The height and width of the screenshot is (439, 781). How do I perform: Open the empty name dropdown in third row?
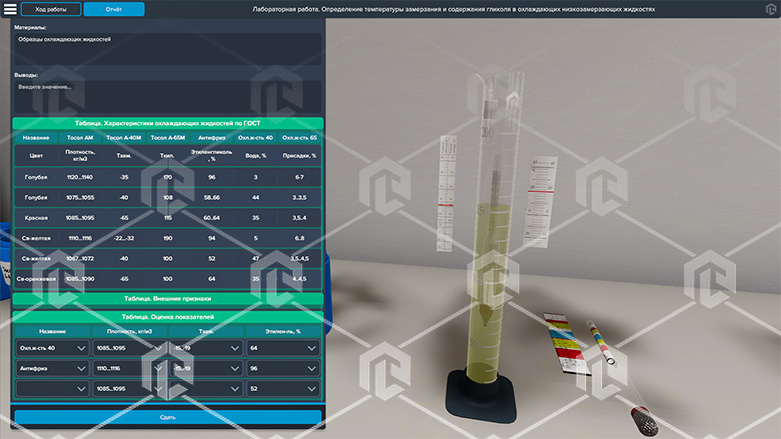[x=52, y=389]
